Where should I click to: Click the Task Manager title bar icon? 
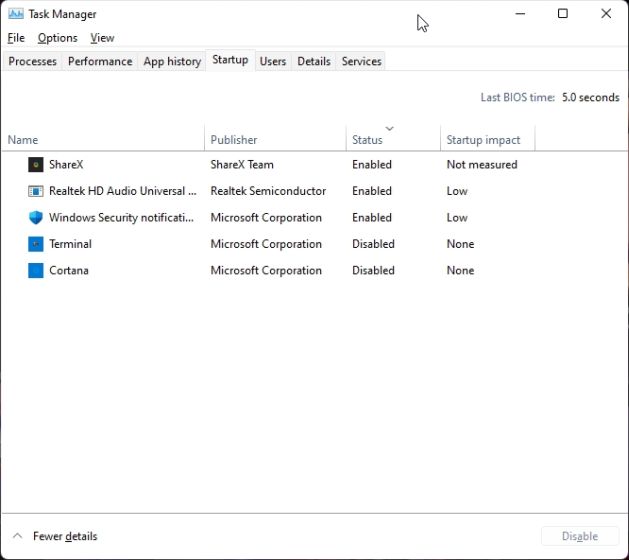[16, 14]
